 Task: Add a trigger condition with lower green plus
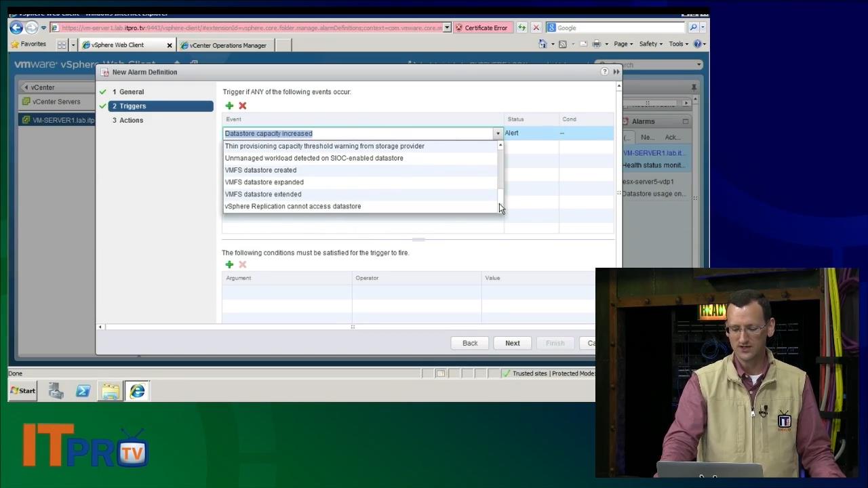(x=229, y=264)
